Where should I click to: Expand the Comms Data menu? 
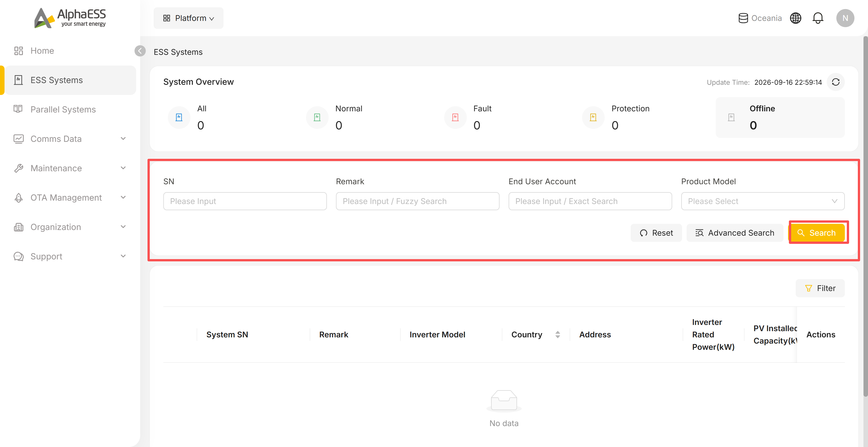pyautogui.click(x=70, y=139)
